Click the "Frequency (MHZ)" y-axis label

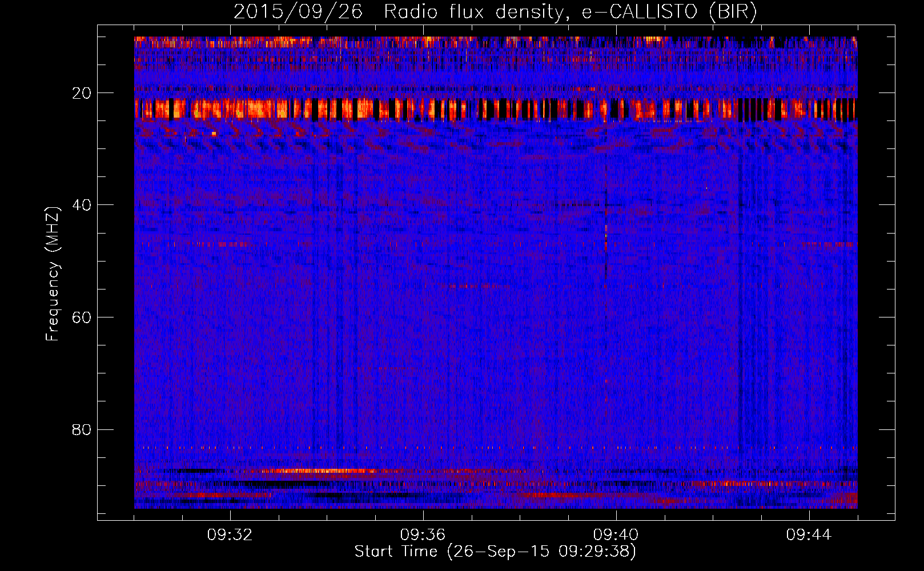coord(53,274)
